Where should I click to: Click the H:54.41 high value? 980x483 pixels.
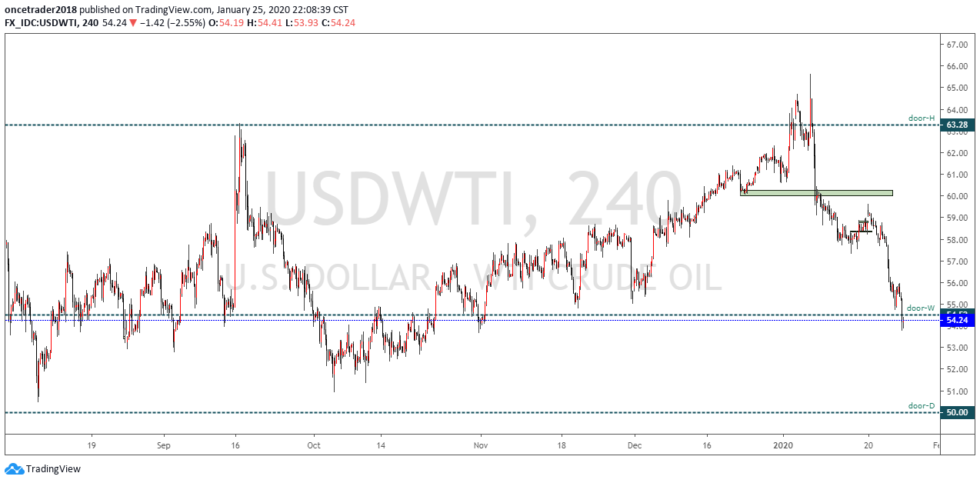point(264,22)
